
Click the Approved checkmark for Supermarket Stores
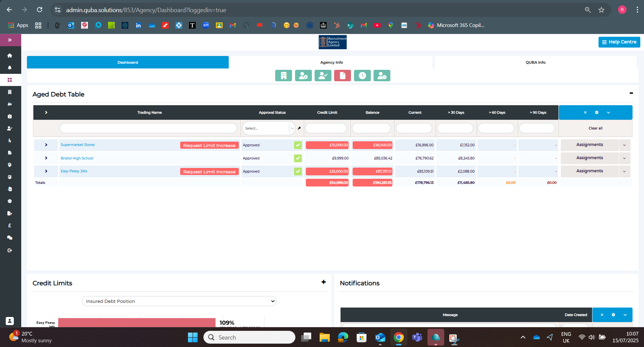(x=297, y=145)
